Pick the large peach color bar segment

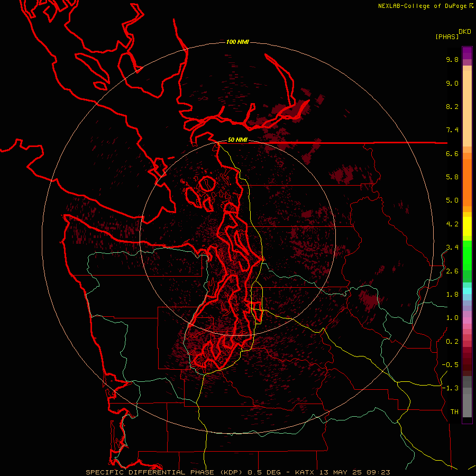click(x=467, y=108)
